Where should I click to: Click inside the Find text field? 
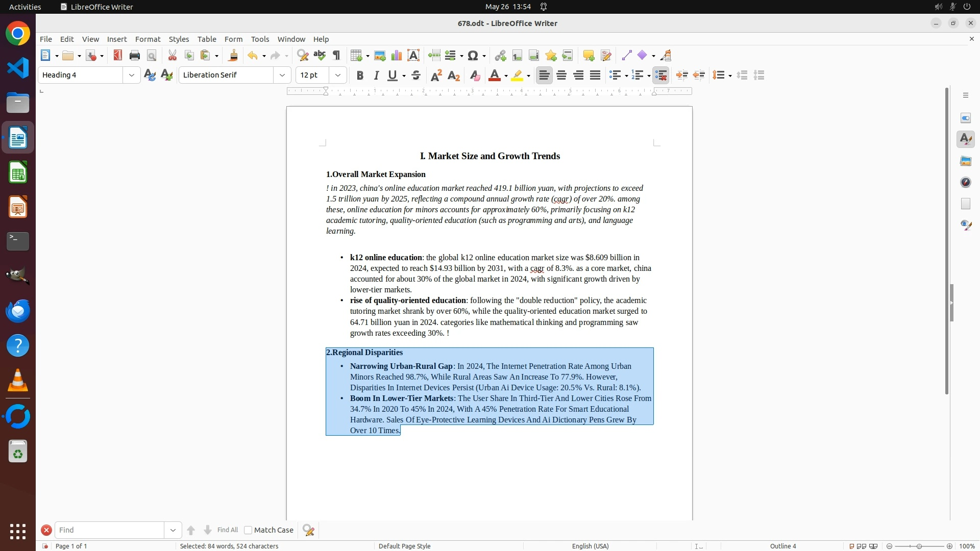click(x=109, y=530)
